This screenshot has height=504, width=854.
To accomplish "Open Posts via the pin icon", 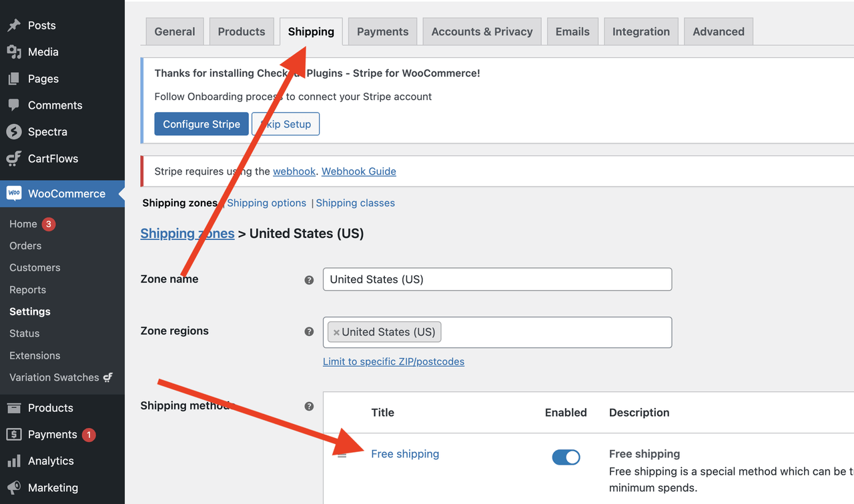I will pos(13,25).
